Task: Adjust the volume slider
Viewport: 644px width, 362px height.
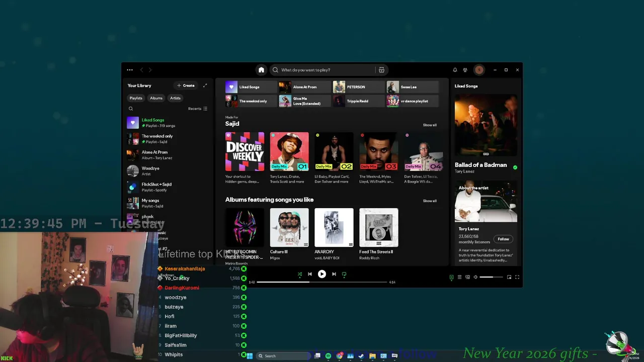Action: tap(491, 277)
